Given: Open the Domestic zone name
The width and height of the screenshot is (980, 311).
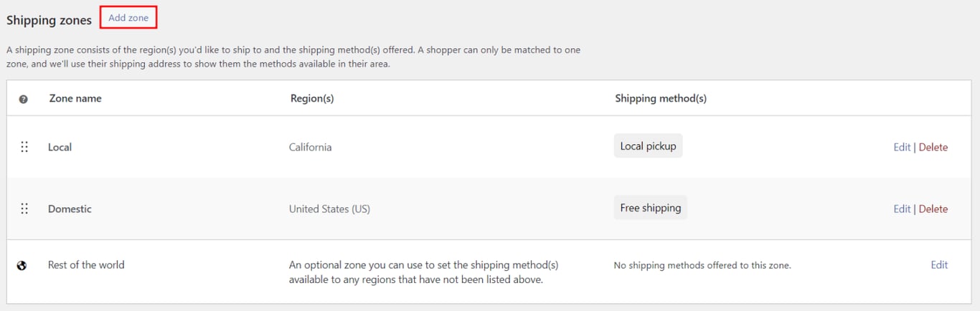Looking at the screenshot, I should click(70, 209).
